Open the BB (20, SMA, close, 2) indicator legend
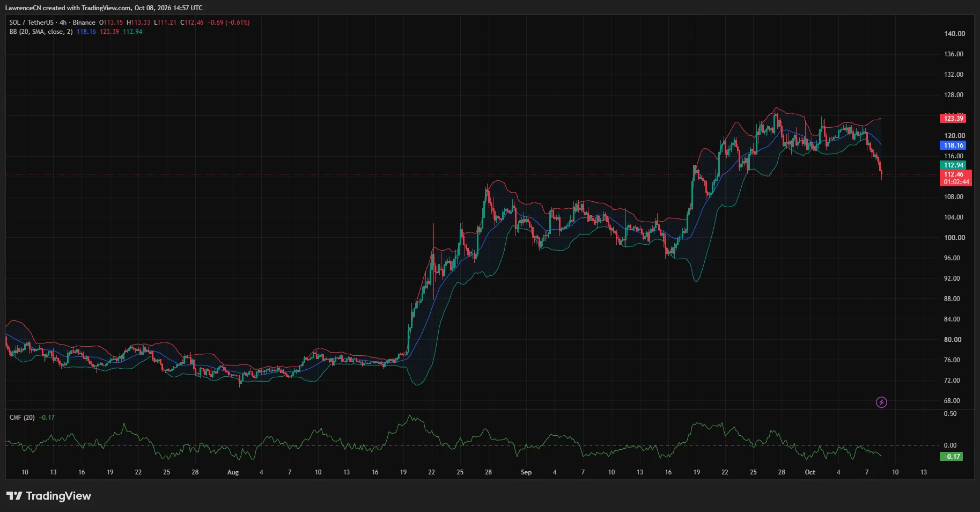Viewport: 980px width, 512px height. click(41, 32)
